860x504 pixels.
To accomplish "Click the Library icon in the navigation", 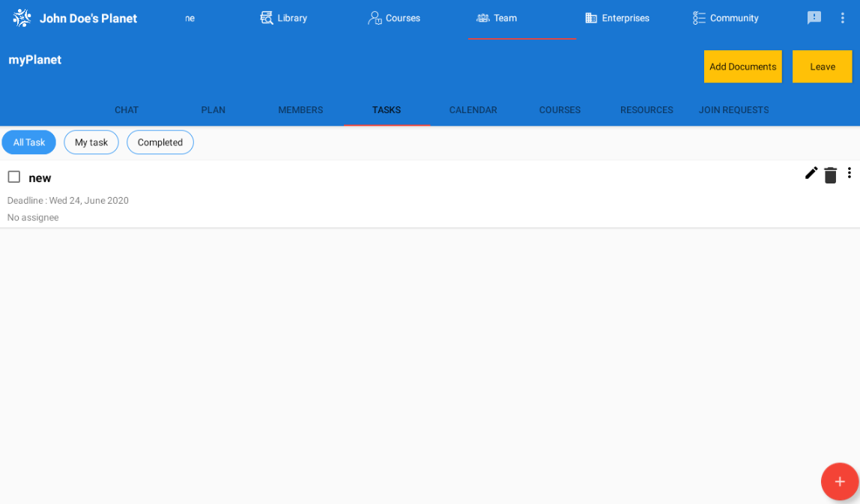I will tap(266, 16).
